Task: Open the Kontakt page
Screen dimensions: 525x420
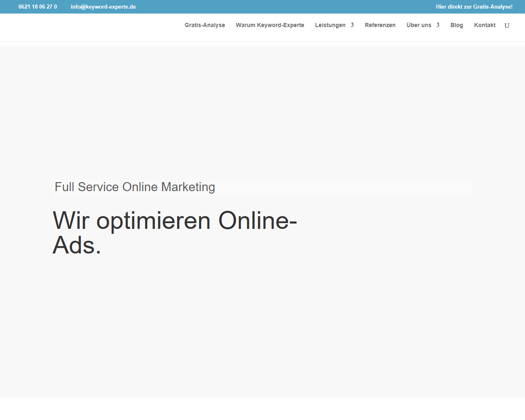Action: 484,25
